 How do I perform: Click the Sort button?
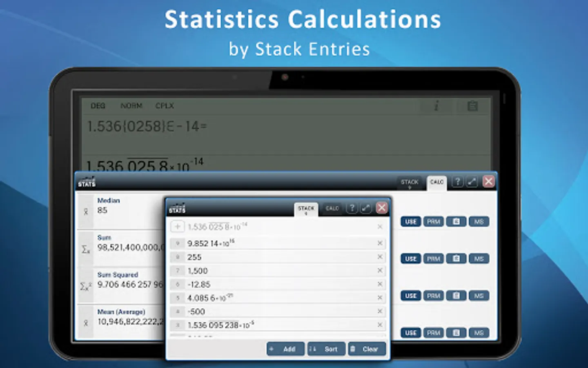click(x=326, y=349)
